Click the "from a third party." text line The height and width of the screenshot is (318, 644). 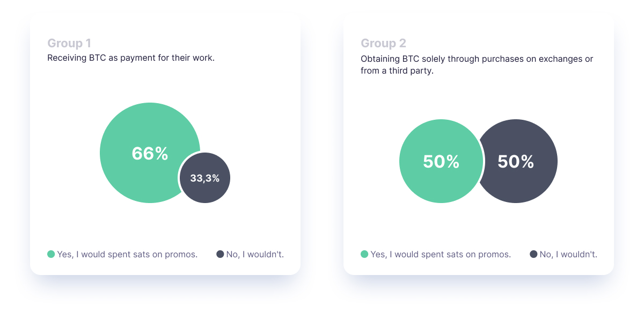coord(397,70)
